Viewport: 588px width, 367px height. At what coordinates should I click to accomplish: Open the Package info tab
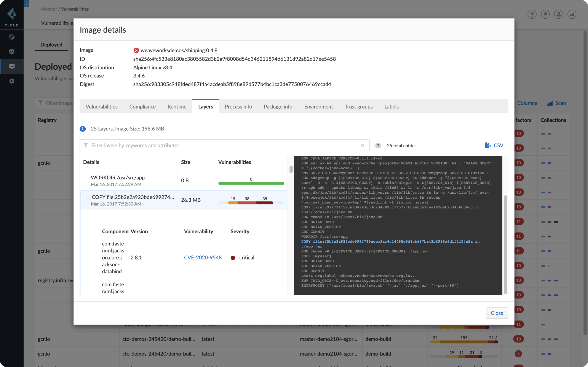278,107
